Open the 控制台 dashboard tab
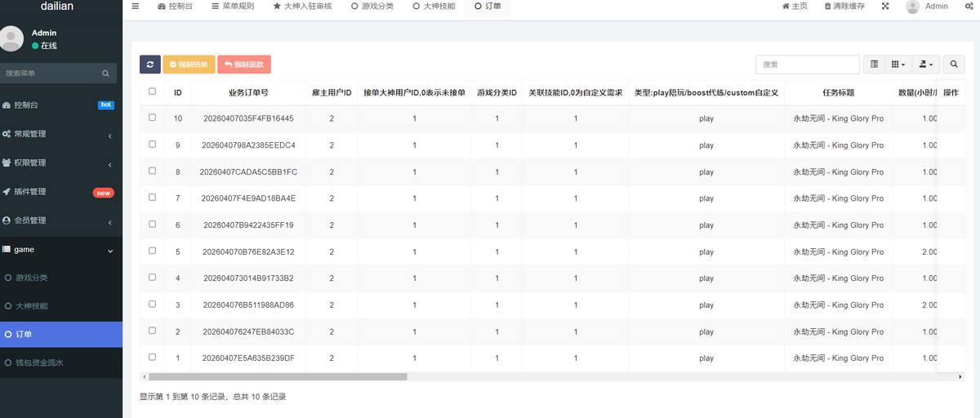The image size is (980, 418). click(x=175, y=6)
